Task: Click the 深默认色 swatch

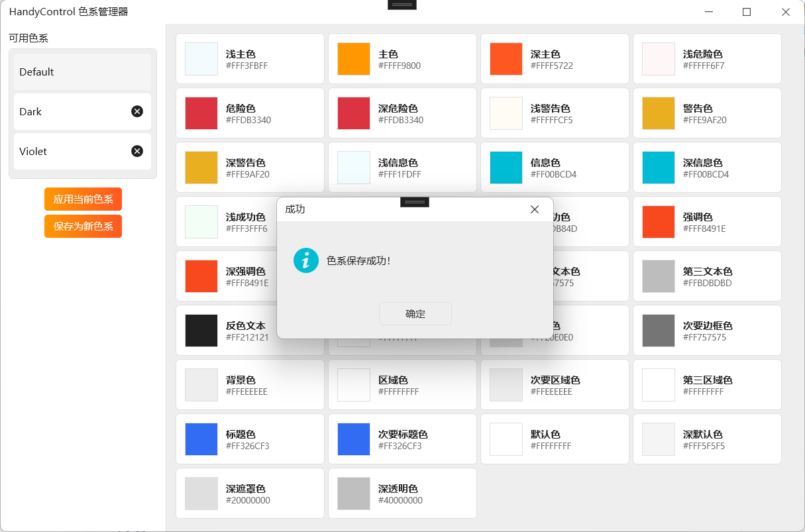Action: point(659,439)
